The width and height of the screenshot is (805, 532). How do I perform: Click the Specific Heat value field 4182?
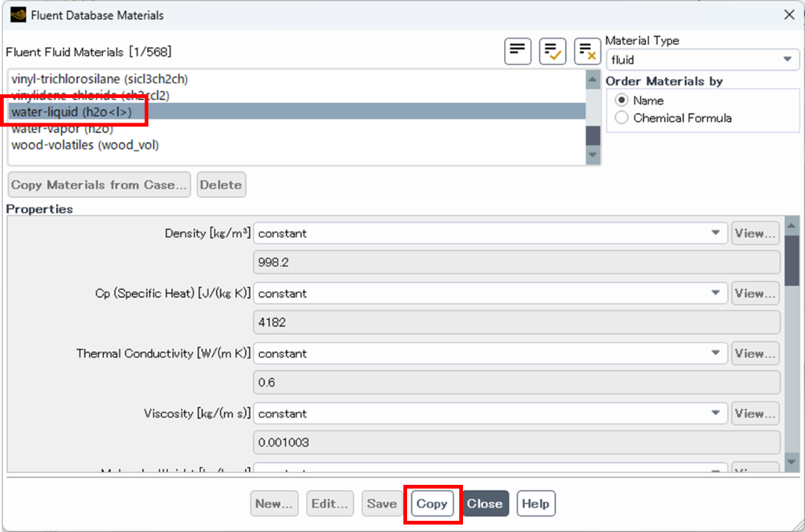516,322
